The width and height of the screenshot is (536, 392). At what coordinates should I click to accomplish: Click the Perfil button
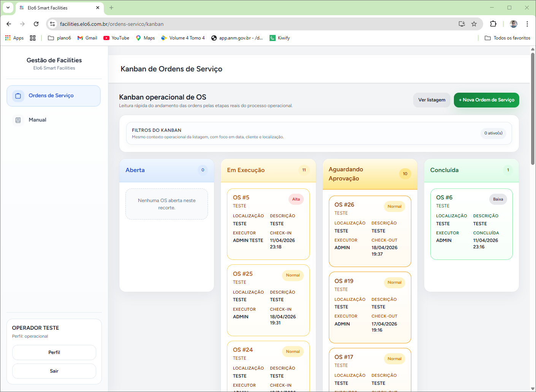point(54,352)
